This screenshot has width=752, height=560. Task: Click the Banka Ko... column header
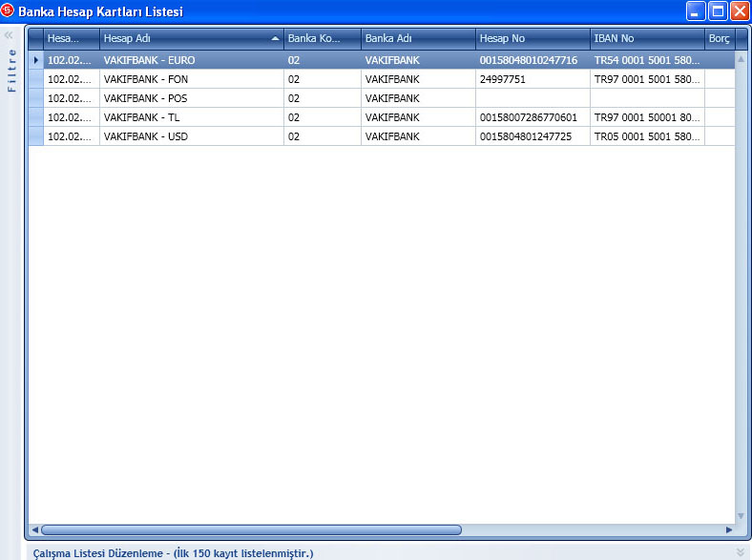(322, 39)
